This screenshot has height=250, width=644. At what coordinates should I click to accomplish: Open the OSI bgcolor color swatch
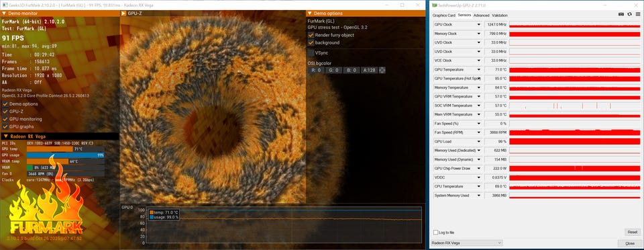coord(382,71)
